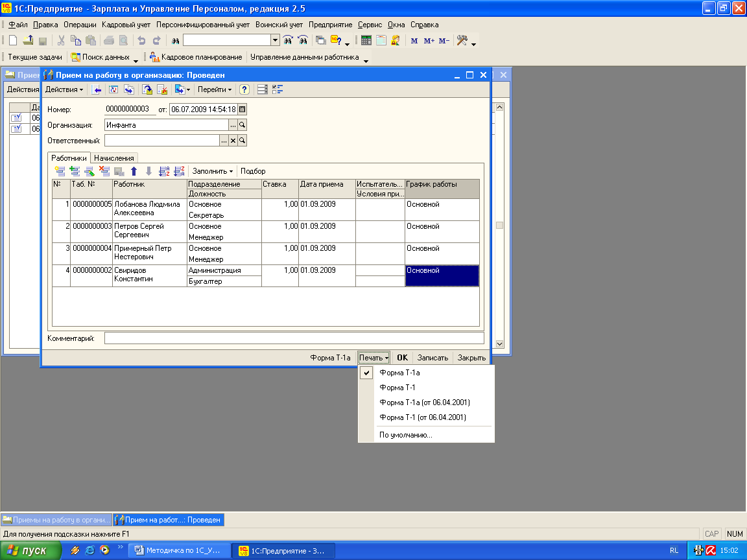Open calendar picker next to document date
The height and width of the screenshot is (560, 747).
(x=242, y=110)
